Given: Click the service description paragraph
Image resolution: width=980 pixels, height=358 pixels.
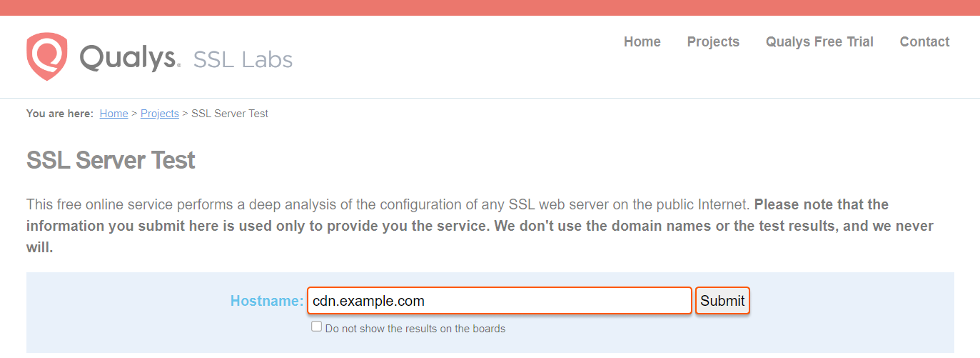Looking at the screenshot, I should (x=385, y=204).
